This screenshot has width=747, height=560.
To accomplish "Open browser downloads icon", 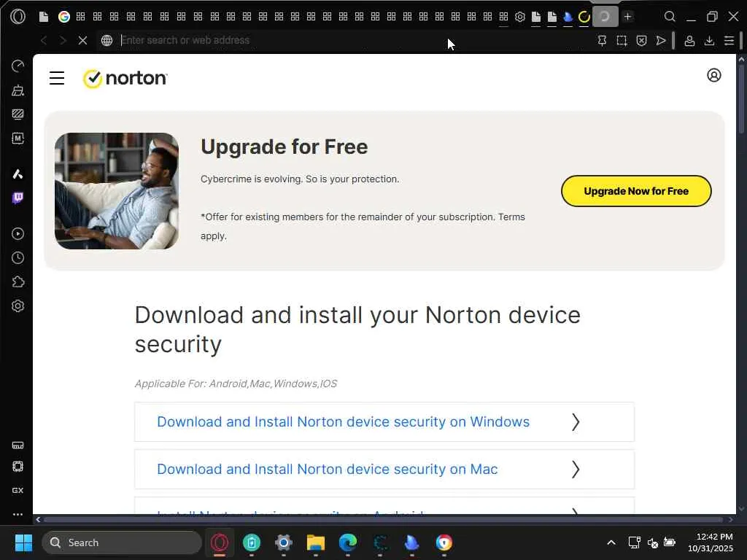I will (x=709, y=41).
